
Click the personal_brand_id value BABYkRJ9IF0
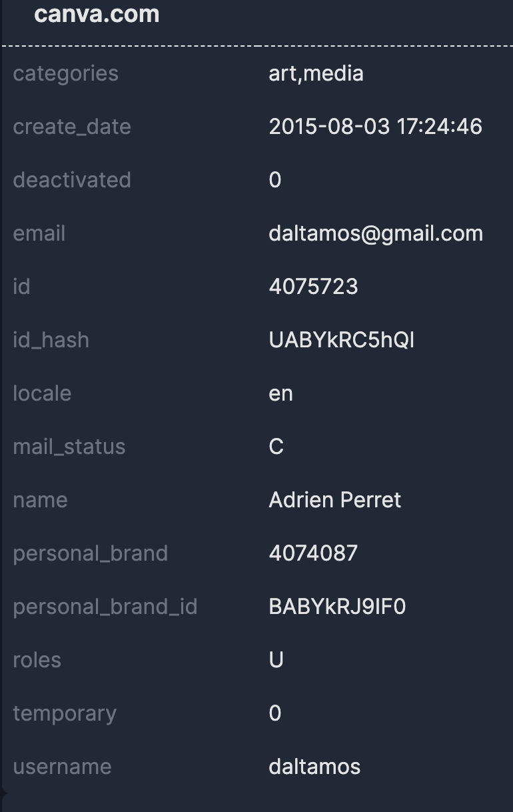point(337,607)
